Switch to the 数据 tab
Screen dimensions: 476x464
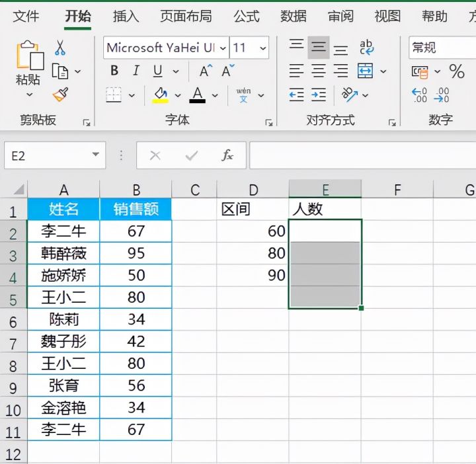click(x=294, y=16)
